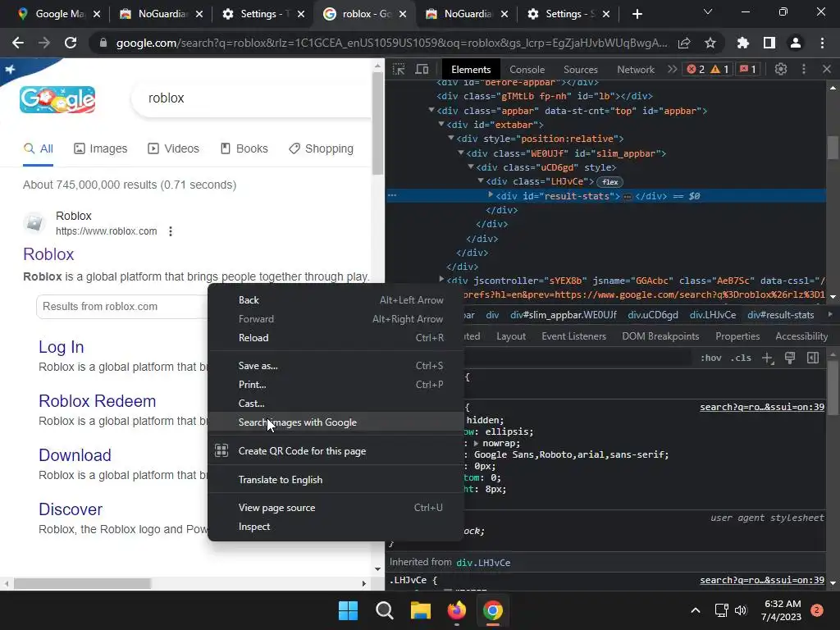840x630 pixels.
Task: Open the Roblox result title link
Action: (48, 254)
